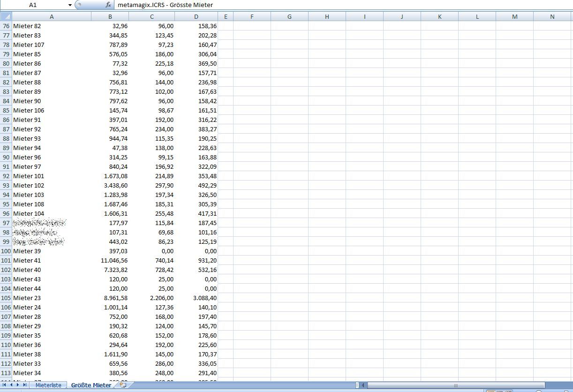This screenshot has width=573, height=392.
Task: Select row 105 header
Action: tap(6, 298)
